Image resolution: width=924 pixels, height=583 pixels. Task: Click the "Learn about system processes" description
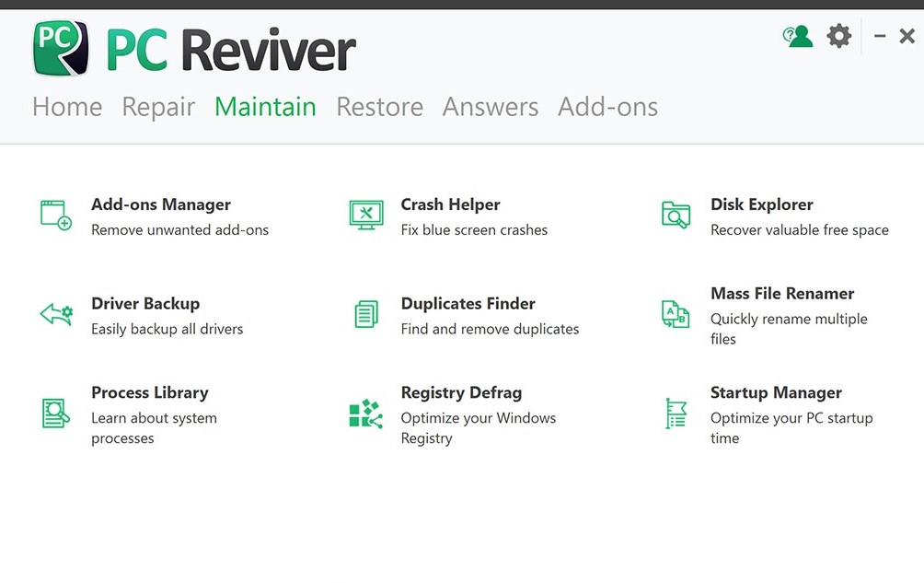[x=154, y=428]
